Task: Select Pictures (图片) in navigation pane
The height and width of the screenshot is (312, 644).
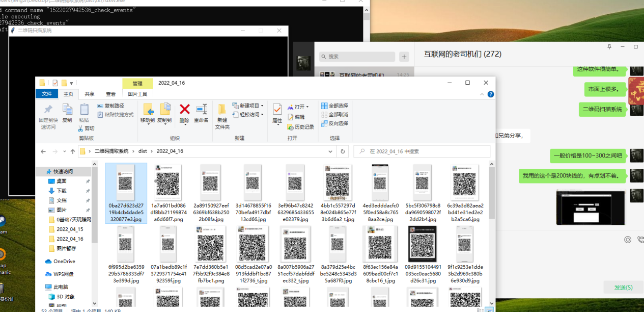Action: coord(62,210)
